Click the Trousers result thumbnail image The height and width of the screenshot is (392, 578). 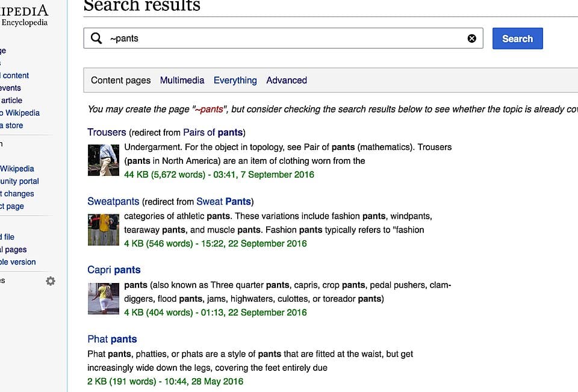[103, 160]
